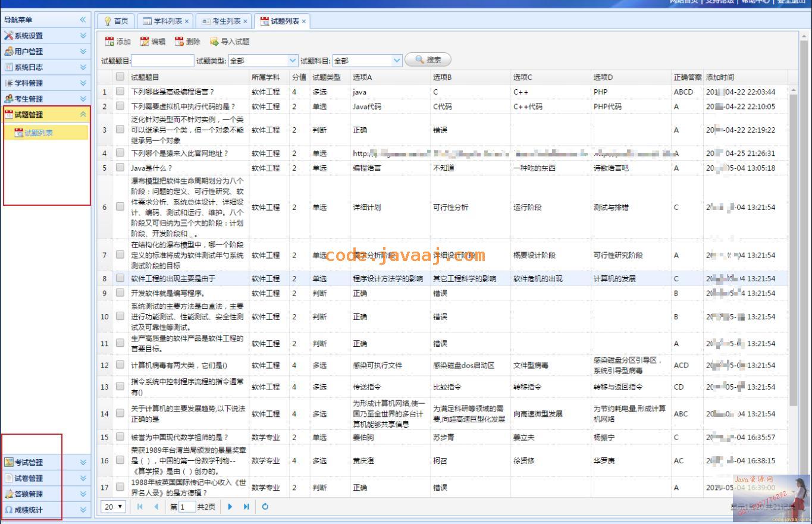Open 试卷管理 navigation section
This screenshot has width=812, height=524.
coord(45,478)
